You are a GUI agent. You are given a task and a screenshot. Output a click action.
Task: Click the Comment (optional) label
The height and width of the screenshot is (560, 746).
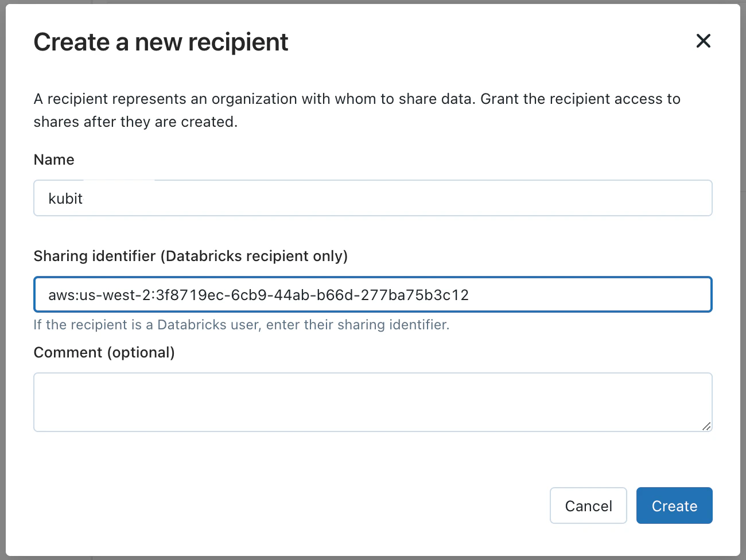coord(104,352)
